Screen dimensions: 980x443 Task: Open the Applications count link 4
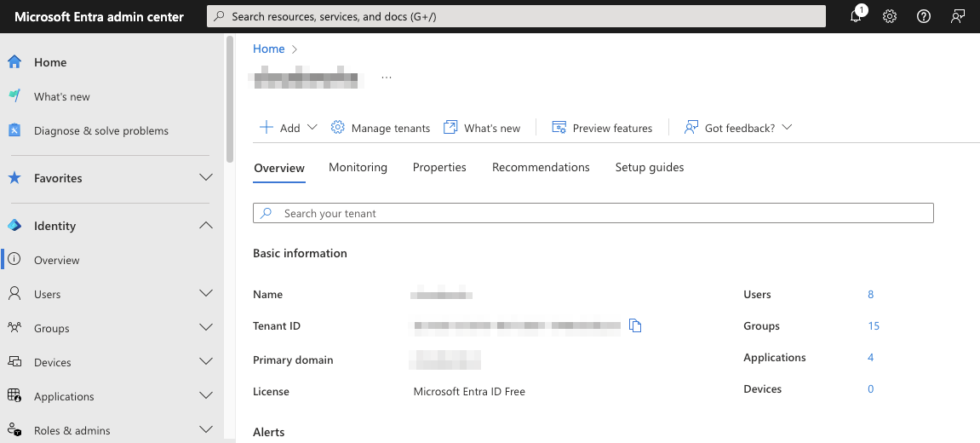pos(871,357)
